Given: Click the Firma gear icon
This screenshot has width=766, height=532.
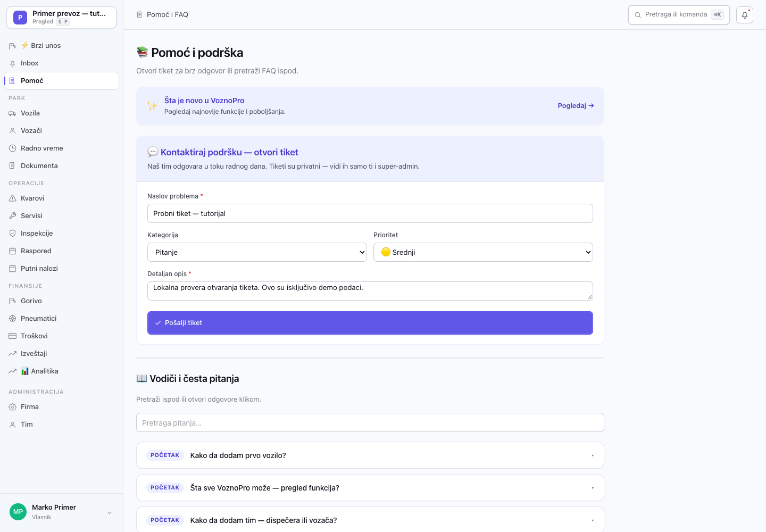Looking at the screenshot, I should click(x=12, y=407).
